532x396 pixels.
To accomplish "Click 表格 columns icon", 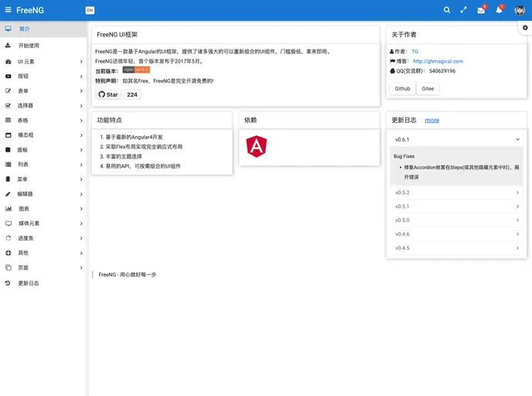I will 9,120.
